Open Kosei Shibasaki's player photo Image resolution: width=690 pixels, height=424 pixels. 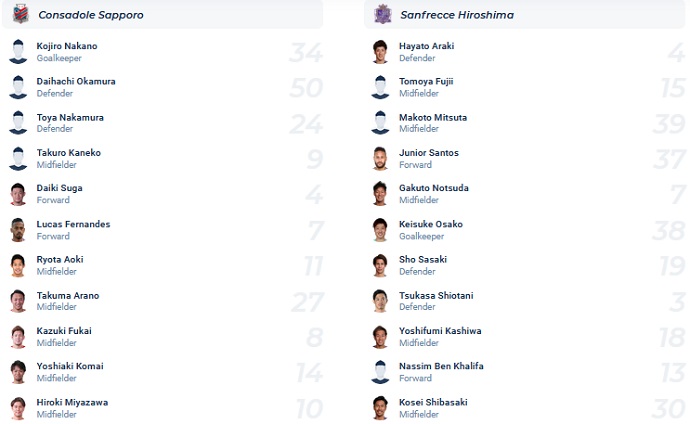point(380,408)
